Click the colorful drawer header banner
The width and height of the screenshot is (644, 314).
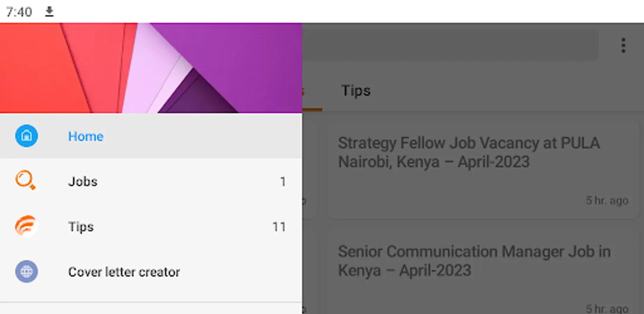[x=151, y=68]
